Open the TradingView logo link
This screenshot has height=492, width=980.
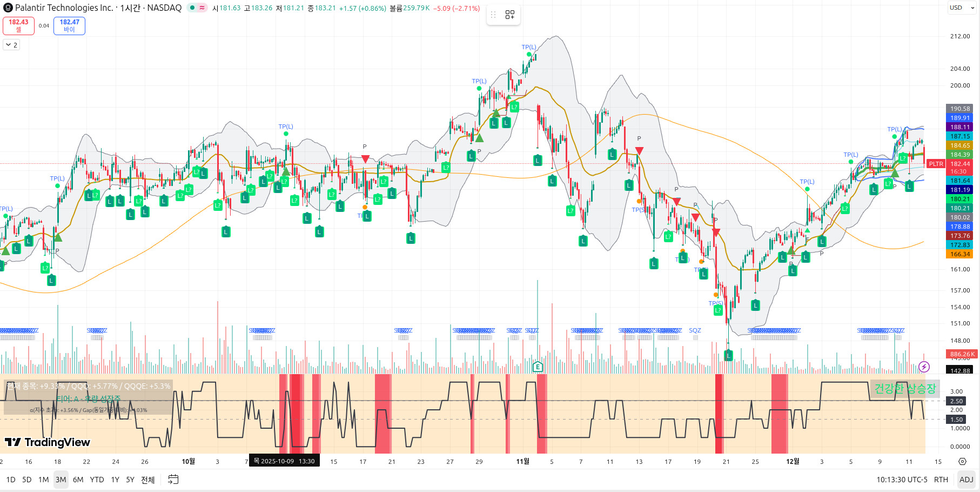point(48,442)
